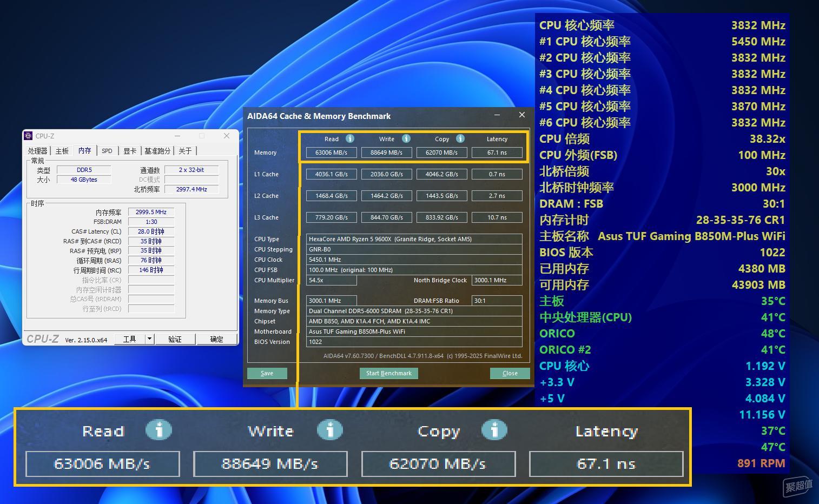Click the Memory Type field Dual Channel DDR5-6000
The height and width of the screenshot is (504, 819).
(x=414, y=311)
